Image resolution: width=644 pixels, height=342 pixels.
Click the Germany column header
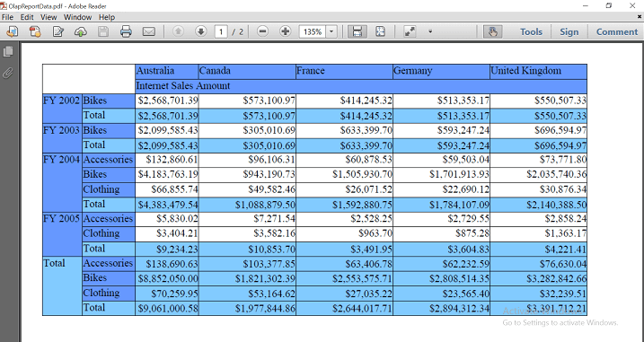pyautogui.click(x=442, y=71)
